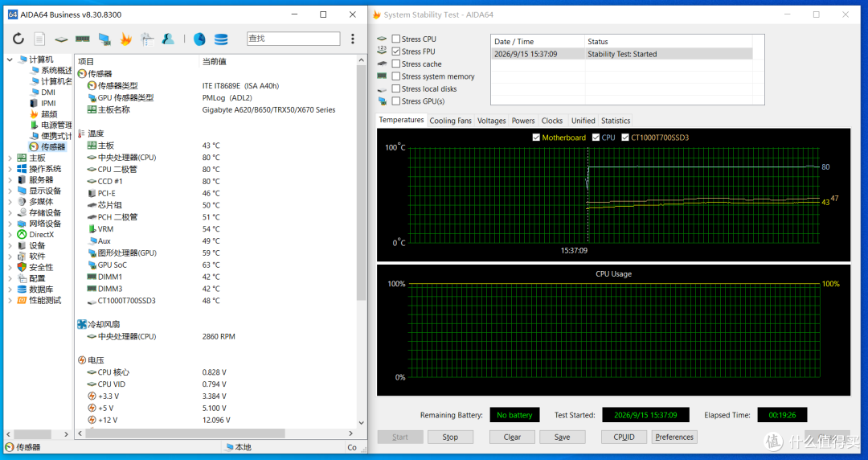Expand the 网络设备 tree node
The image size is (868, 460).
click(x=10, y=224)
